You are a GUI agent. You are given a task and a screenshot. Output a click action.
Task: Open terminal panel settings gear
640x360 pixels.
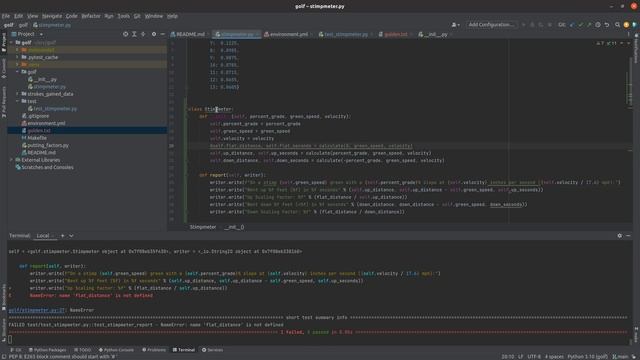[x=620, y=236]
